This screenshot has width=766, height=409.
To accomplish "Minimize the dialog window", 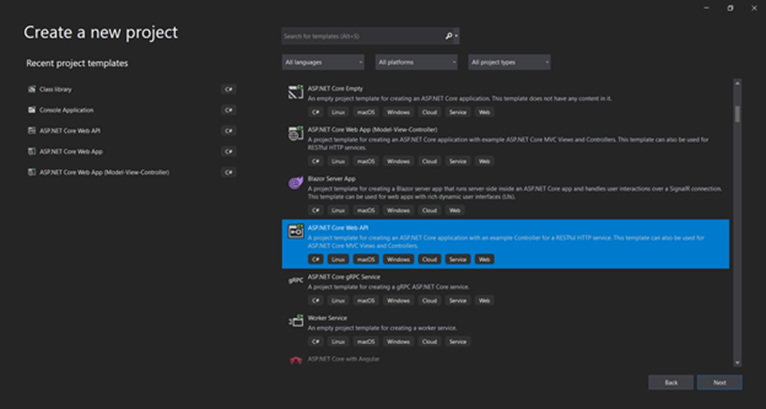I will coord(706,8).
